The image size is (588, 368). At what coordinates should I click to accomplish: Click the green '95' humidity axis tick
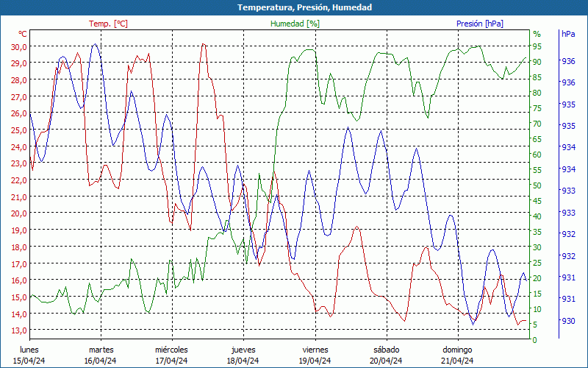point(537,46)
